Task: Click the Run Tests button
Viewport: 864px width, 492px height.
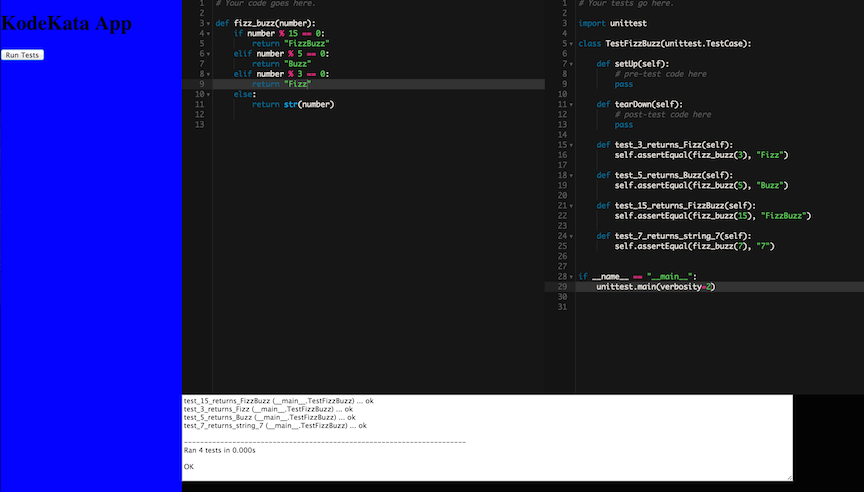Action: 22,55
